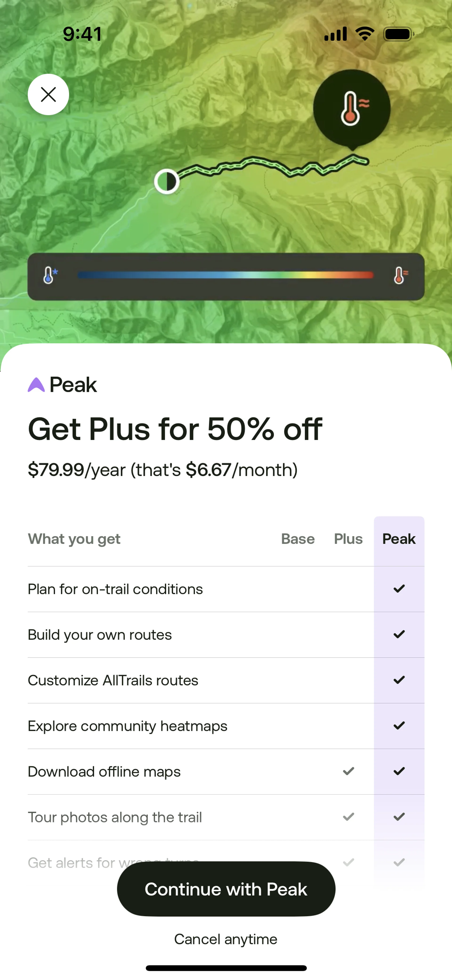Tap the half-filled trail start marker
The height and width of the screenshot is (980, 452).
(x=167, y=182)
